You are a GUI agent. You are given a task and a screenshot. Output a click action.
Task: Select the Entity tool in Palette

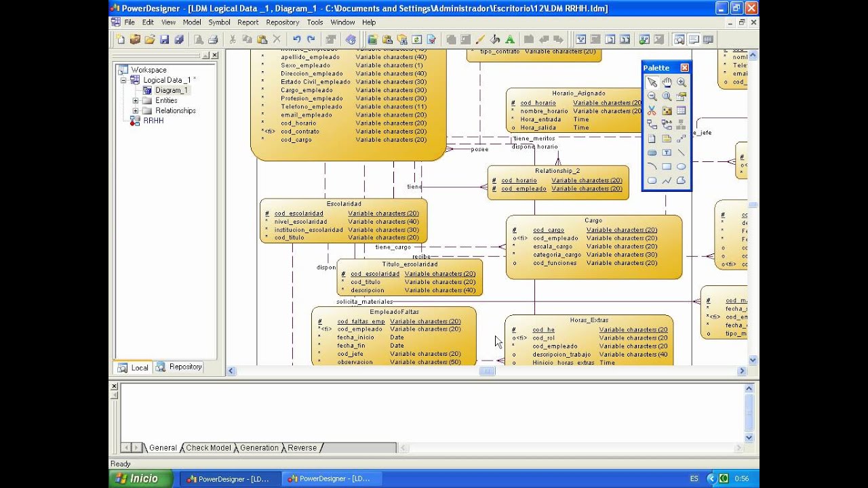(682, 110)
